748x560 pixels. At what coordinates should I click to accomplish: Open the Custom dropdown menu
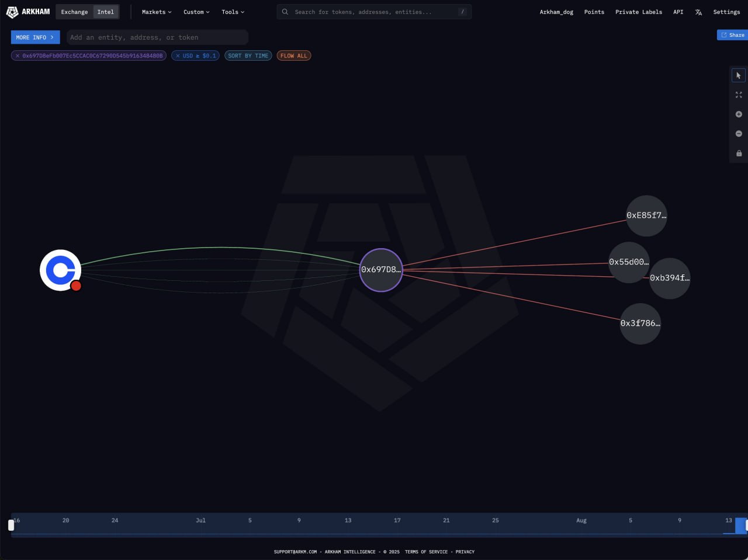point(196,12)
